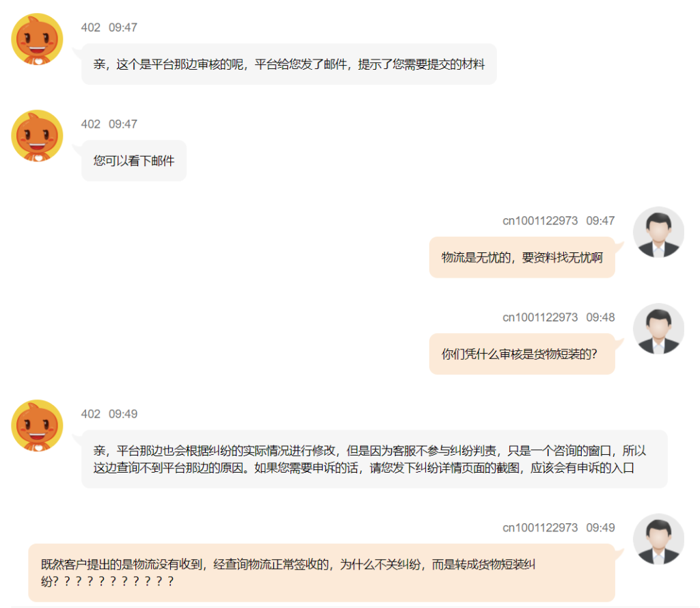
Task: Click the user avatar beside 物流是无忧的 message
Action: pos(658,233)
